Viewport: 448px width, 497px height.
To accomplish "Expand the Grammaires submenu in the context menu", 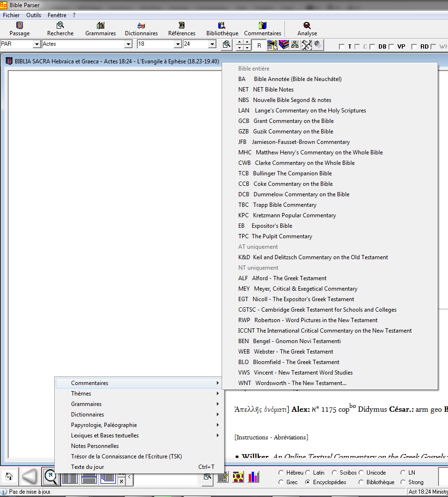I will pyautogui.click(x=139, y=404).
